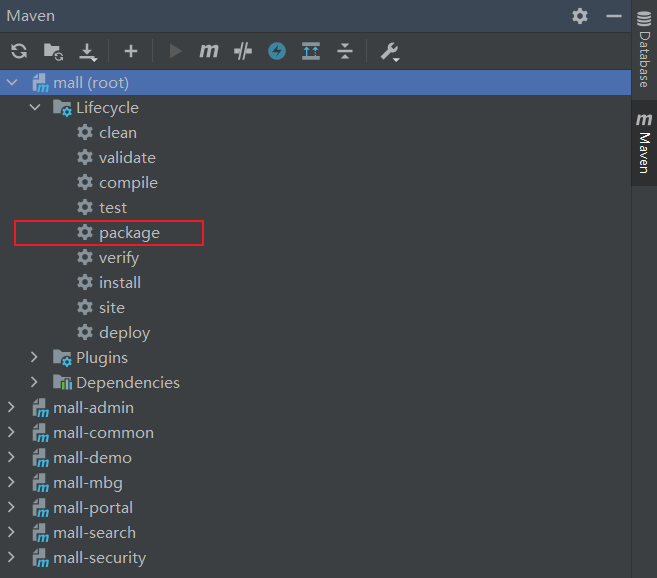Screen dimensions: 657x578
Task: Toggle Skip Tests mode lightning icon
Action: 277,51
